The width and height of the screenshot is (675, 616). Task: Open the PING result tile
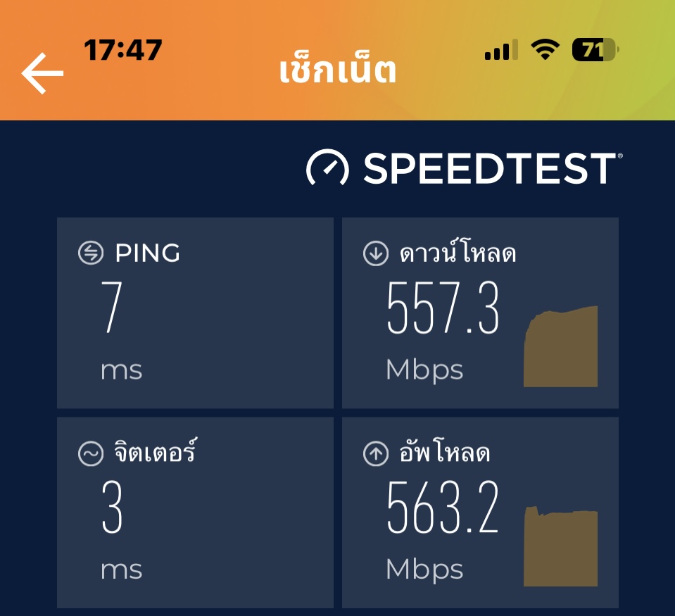pyautogui.click(x=195, y=313)
